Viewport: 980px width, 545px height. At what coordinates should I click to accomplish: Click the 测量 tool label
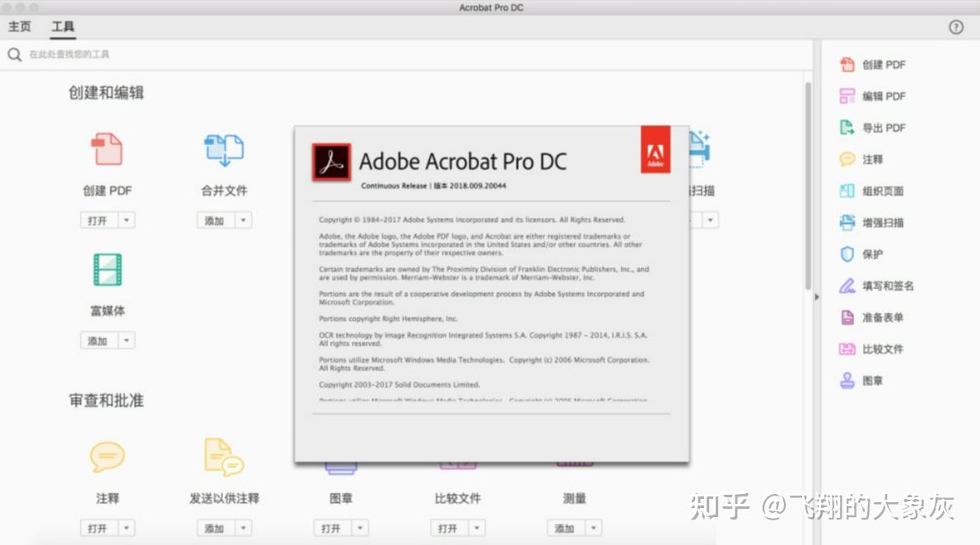pyautogui.click(x=574, y=498)
